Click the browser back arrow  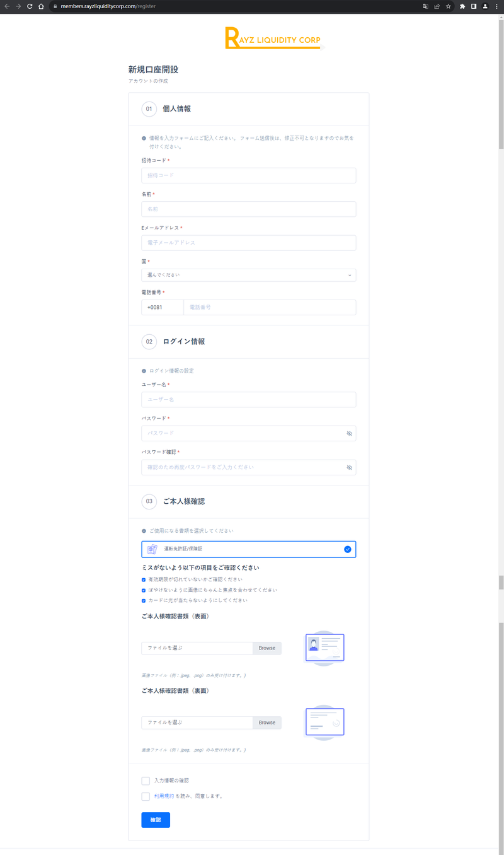point(7,6)
